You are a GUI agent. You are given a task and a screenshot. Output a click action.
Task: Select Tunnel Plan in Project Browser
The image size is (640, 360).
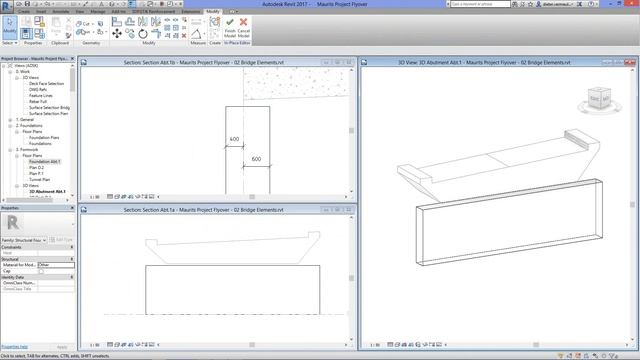click(x=39, y=180)
